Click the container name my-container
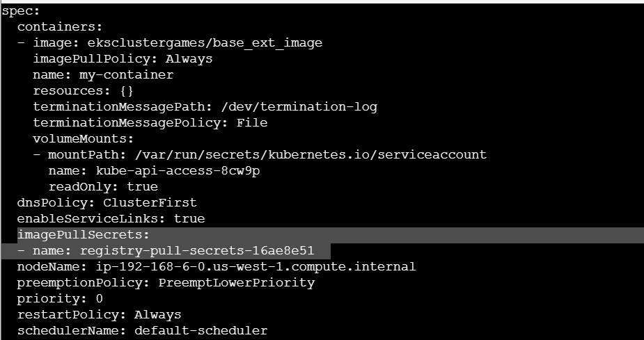Screen dimensions: 644x340 point(126,75)
